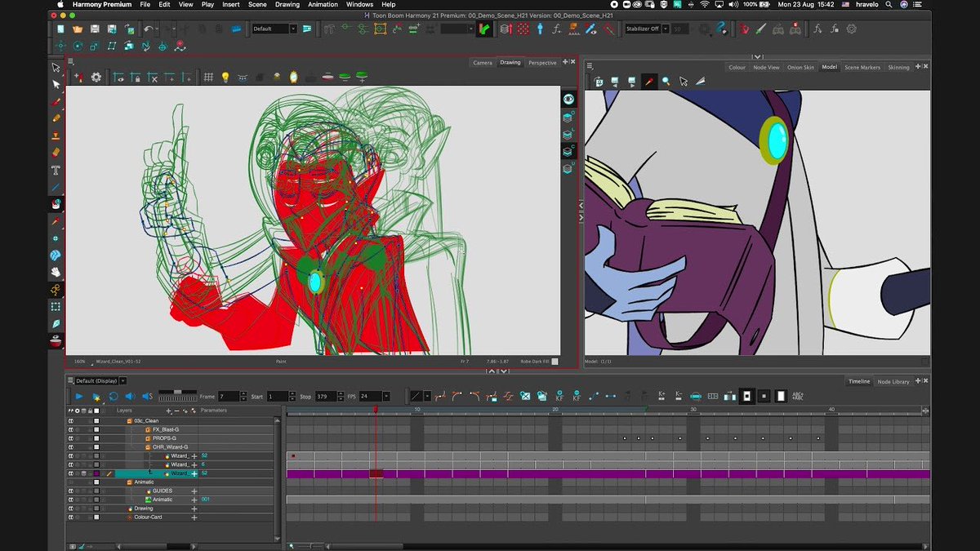Viewport: 980px width, 551px height.
Task: Click the ABC text icon in Timeline toolbar
Action: 797,396
